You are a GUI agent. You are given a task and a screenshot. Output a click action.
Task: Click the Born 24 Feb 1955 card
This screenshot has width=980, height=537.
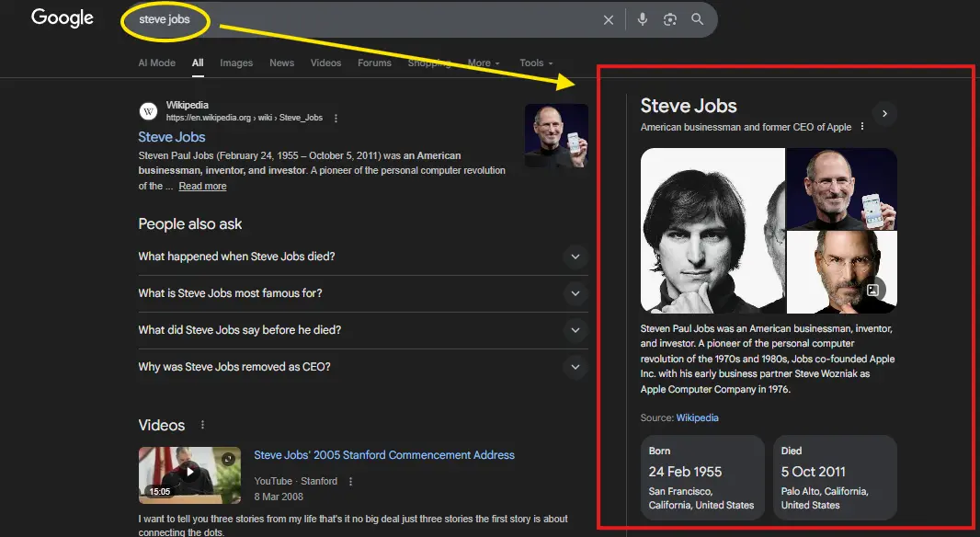point(702,477)
